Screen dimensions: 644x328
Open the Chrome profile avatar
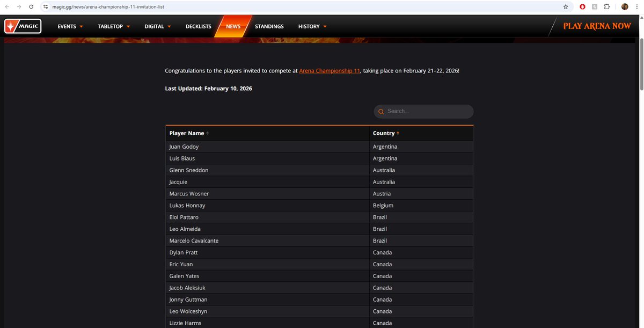(625, 7)
